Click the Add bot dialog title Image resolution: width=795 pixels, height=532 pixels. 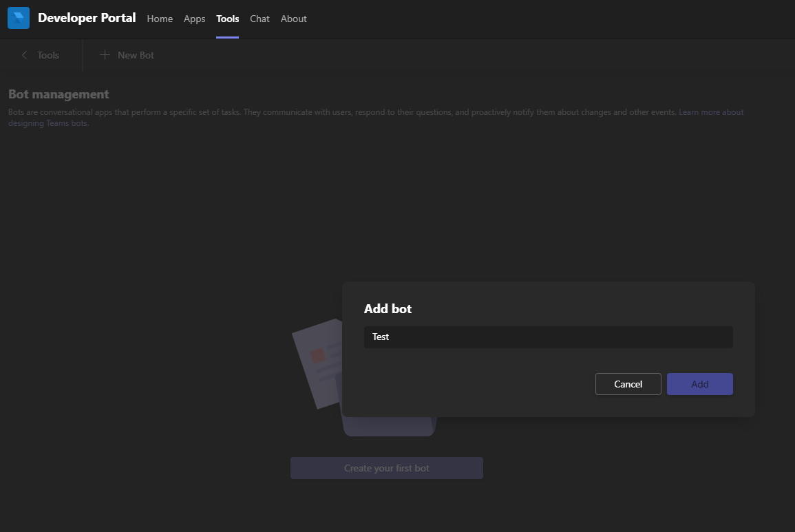[388, 308]
